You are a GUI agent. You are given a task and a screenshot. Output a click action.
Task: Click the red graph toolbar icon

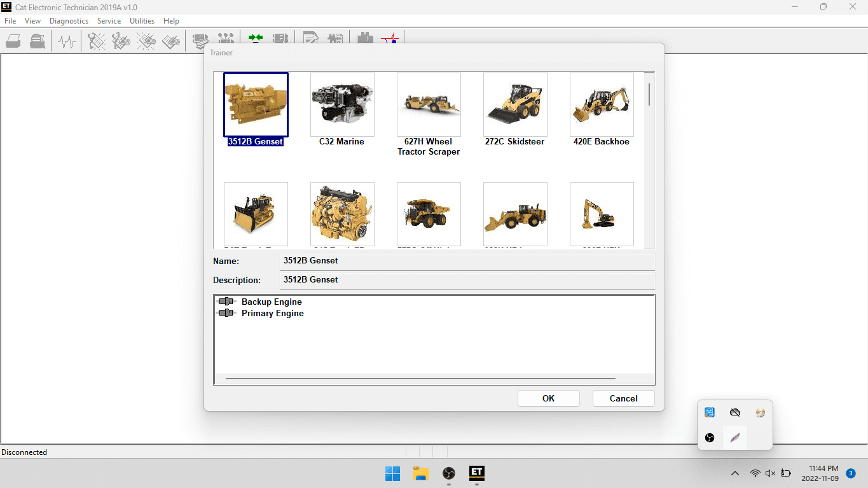(389, 40)
